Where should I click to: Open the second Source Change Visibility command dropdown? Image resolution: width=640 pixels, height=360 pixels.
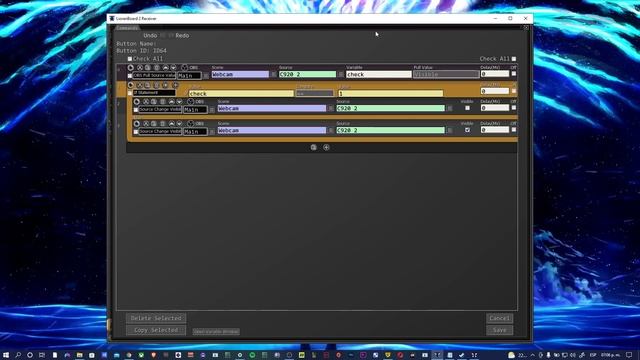pos(160,131)
